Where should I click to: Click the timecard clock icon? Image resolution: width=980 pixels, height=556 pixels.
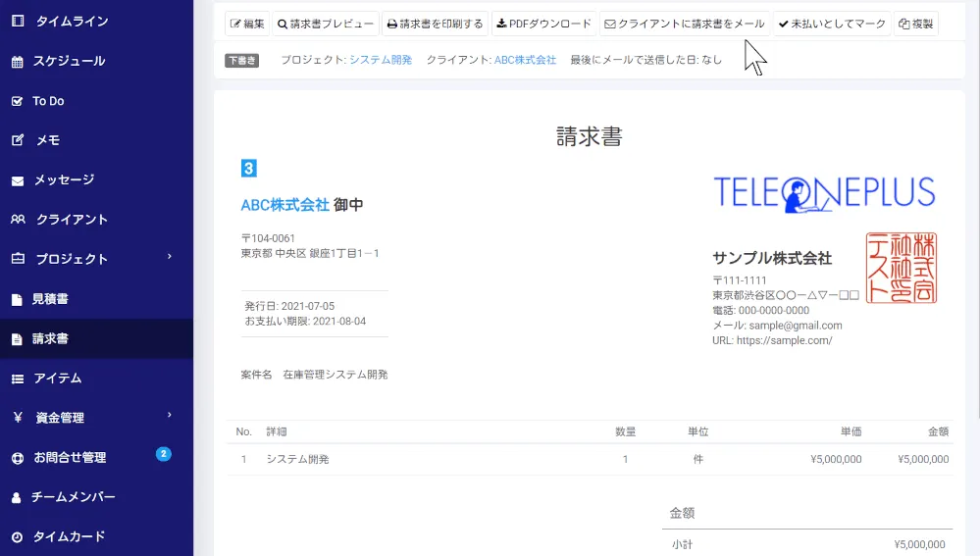18,537
